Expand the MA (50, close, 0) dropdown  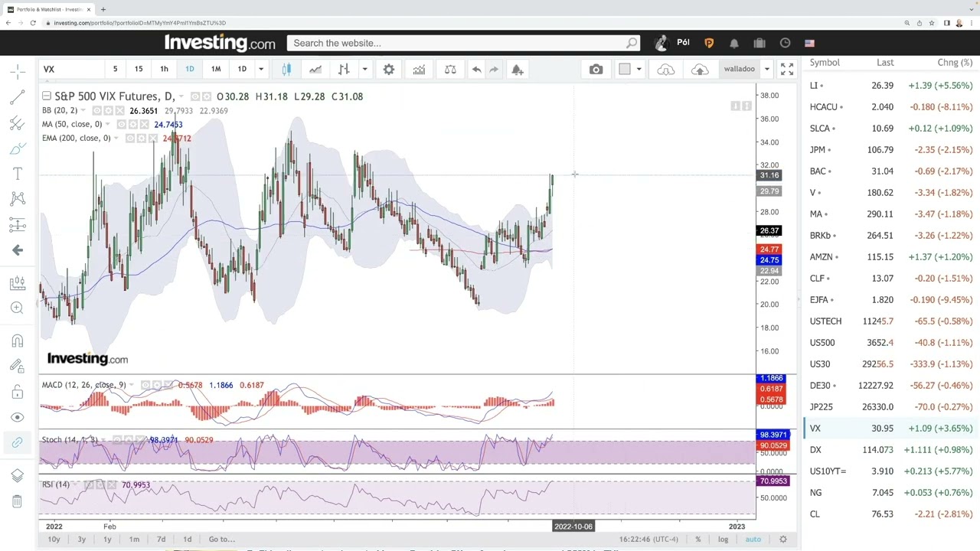coord(107,124)
